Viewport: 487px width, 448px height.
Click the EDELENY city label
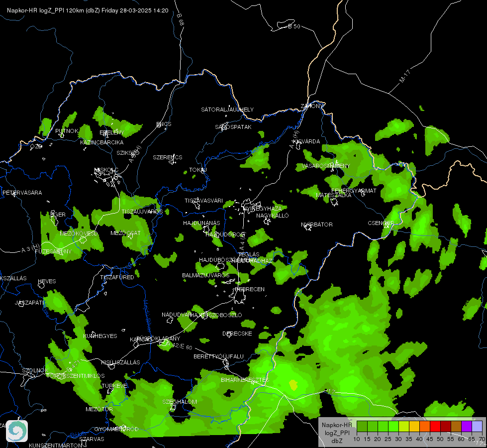coord(112,132)
